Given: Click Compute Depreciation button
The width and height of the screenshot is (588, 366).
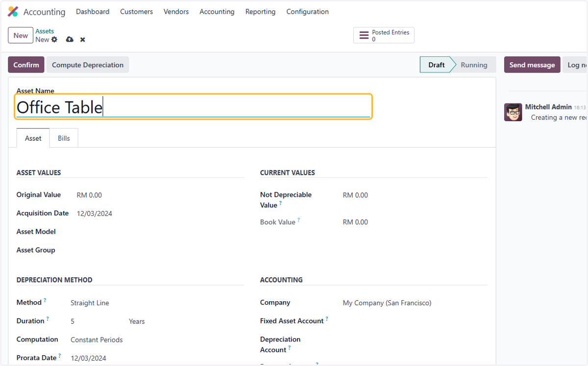Looking at the screenshot, I should click(x=88, y=65).
